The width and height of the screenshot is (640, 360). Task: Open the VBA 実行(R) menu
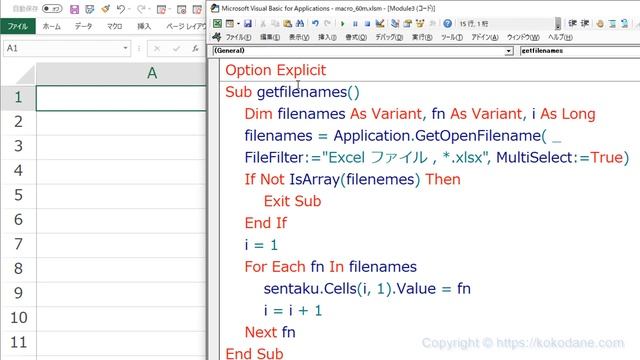(x=422, y=37)
